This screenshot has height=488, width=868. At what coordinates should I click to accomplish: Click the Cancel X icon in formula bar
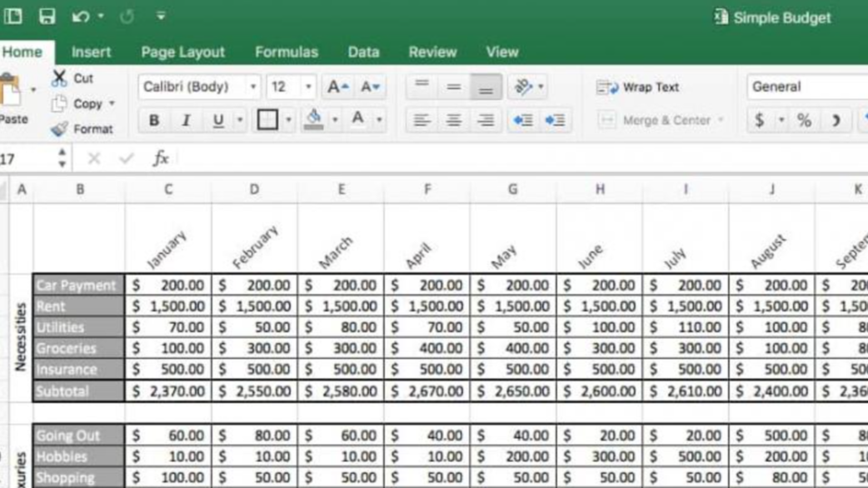pyautogui.click(x=94, y=159)
